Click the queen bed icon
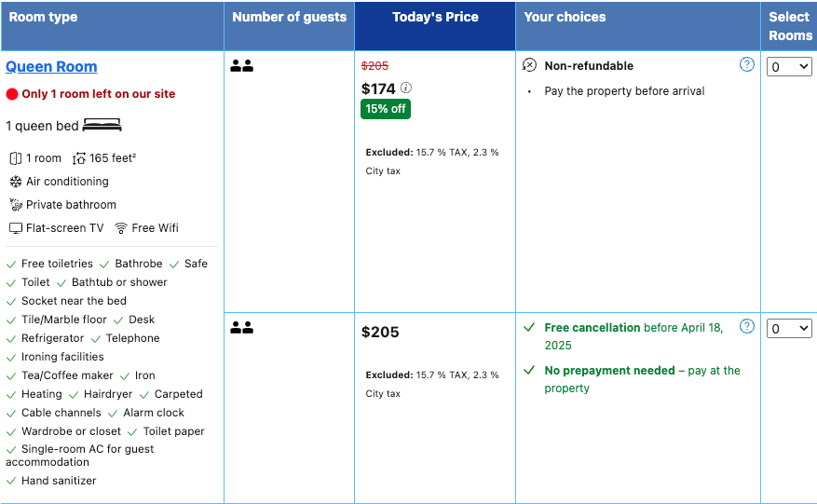This screenshot has width=817, height=504. pos(102,126)
